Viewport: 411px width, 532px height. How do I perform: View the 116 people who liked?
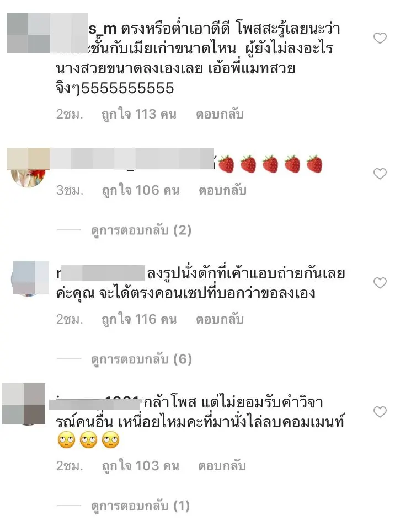[x=139, y=319]
